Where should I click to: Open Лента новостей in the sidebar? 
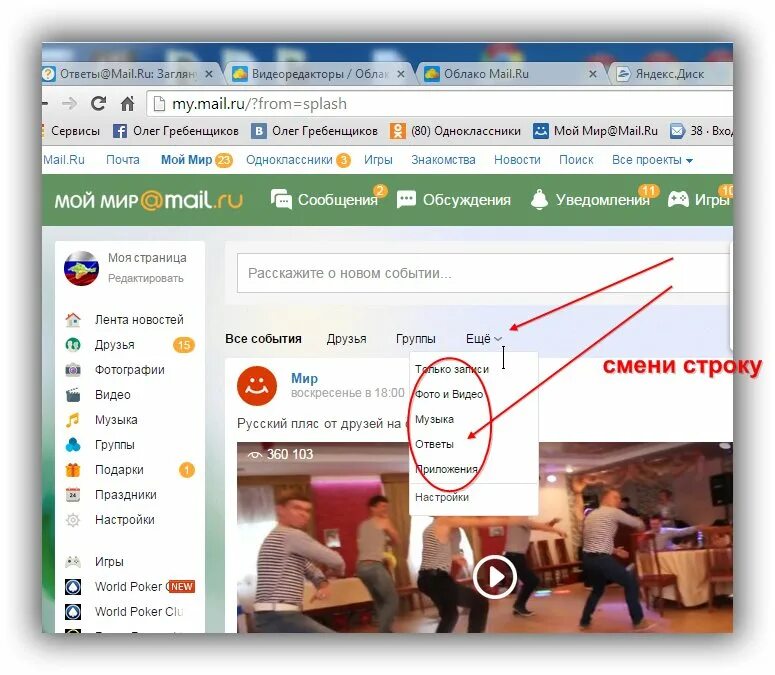(125, 320)
